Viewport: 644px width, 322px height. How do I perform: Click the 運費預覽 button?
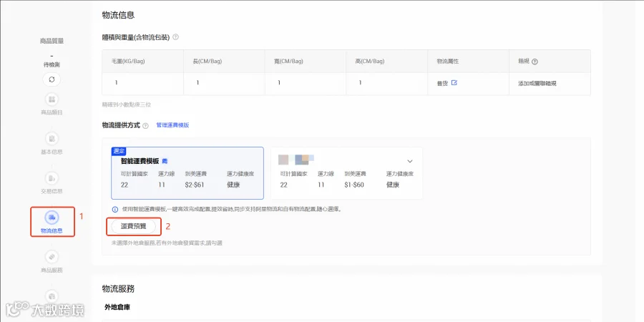(134, 226)
